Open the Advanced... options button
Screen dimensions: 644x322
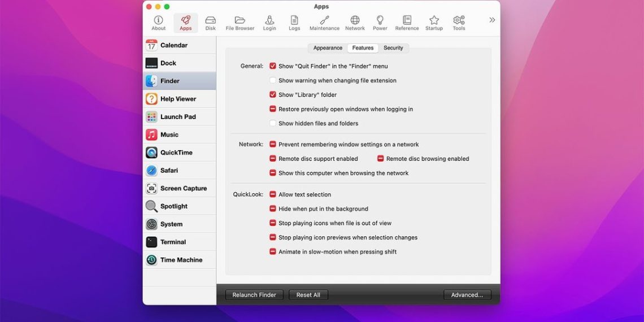(467, 295)
